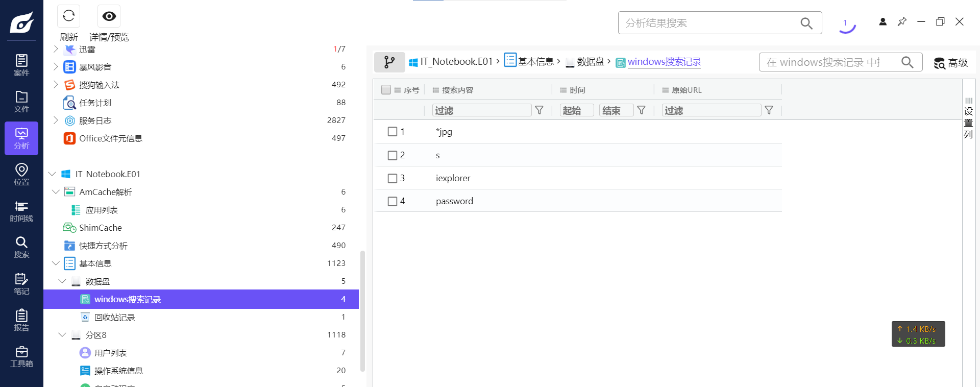This screenshot has height=387, width=980.
Task: Click the password cell in row 4
Action: (454, 201)
